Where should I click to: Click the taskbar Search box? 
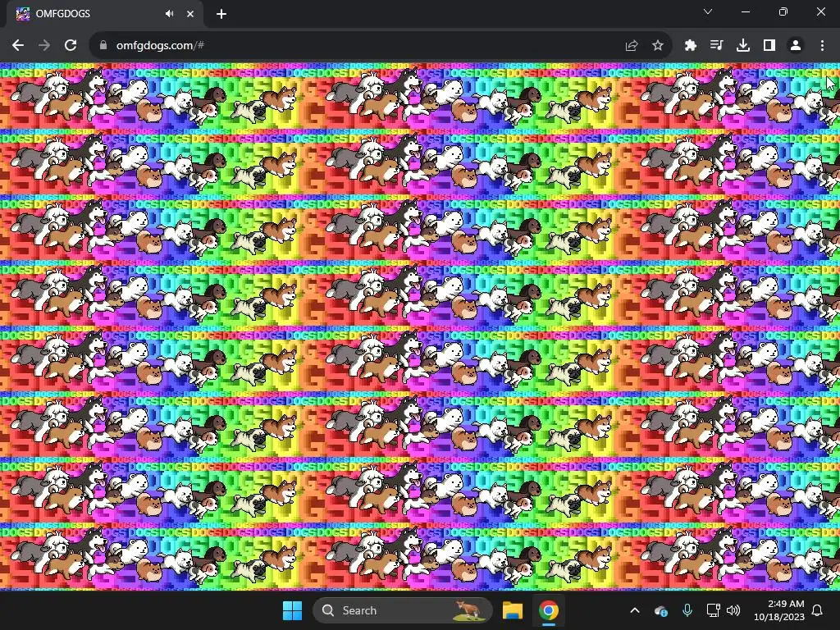402,610
